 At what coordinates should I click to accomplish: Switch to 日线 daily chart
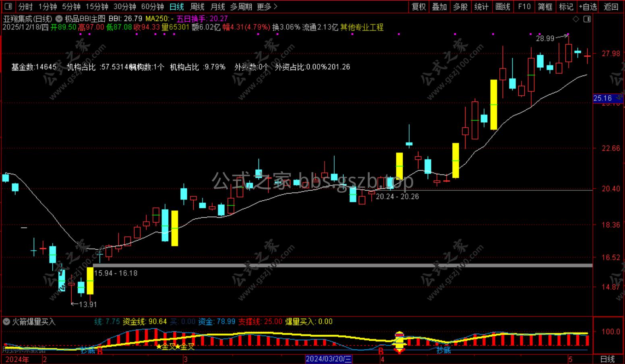coord(176,7)
